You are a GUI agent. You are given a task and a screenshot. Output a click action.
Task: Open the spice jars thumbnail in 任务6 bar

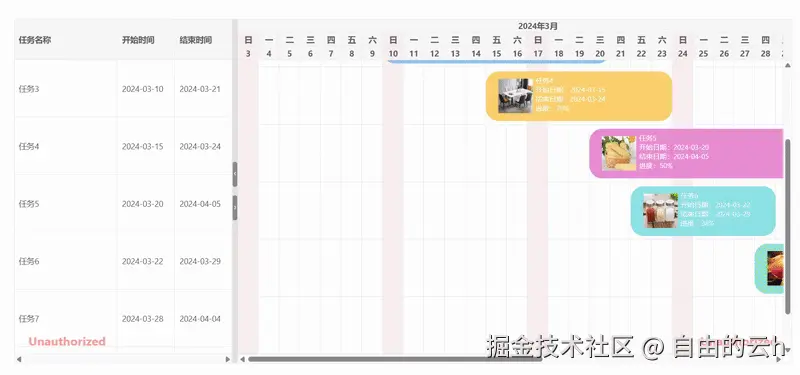point(660,211)
